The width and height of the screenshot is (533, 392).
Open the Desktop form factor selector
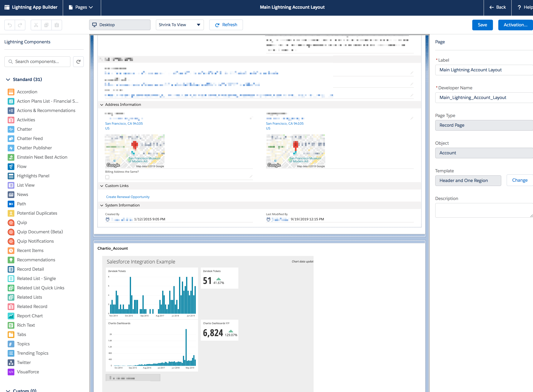click(x=120, y=25)
